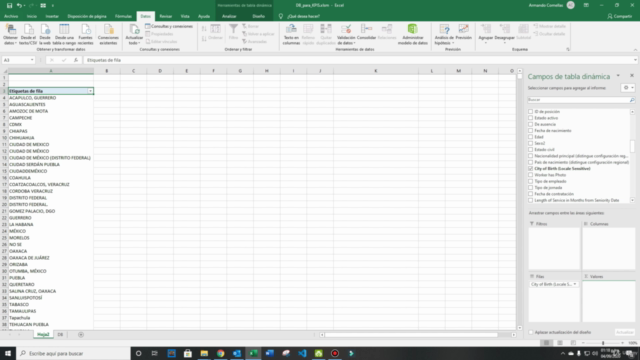Expand the formula bar

[635, 60]
